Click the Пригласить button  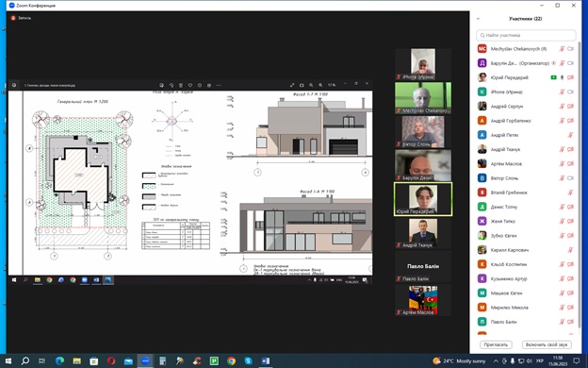coord(496,344)
